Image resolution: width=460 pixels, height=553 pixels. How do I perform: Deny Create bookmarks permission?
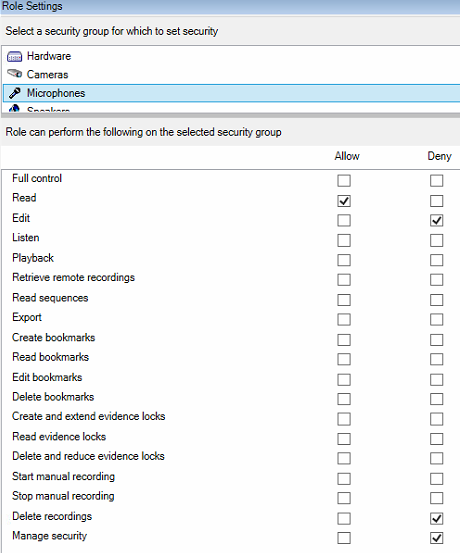(436, 340)
